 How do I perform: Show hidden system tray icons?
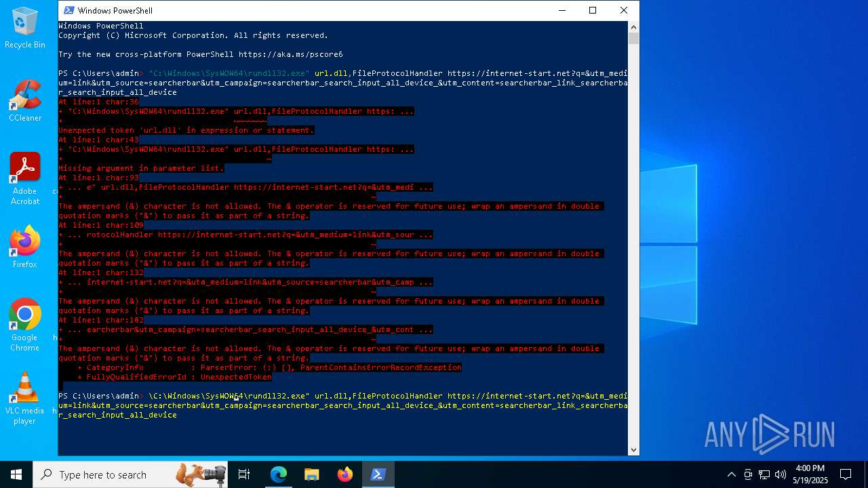pos(731,474)
